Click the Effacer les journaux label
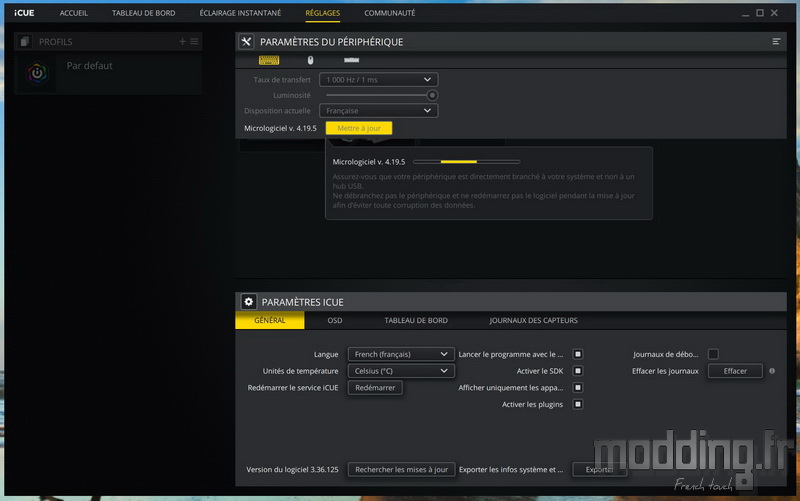 (665, 371)
